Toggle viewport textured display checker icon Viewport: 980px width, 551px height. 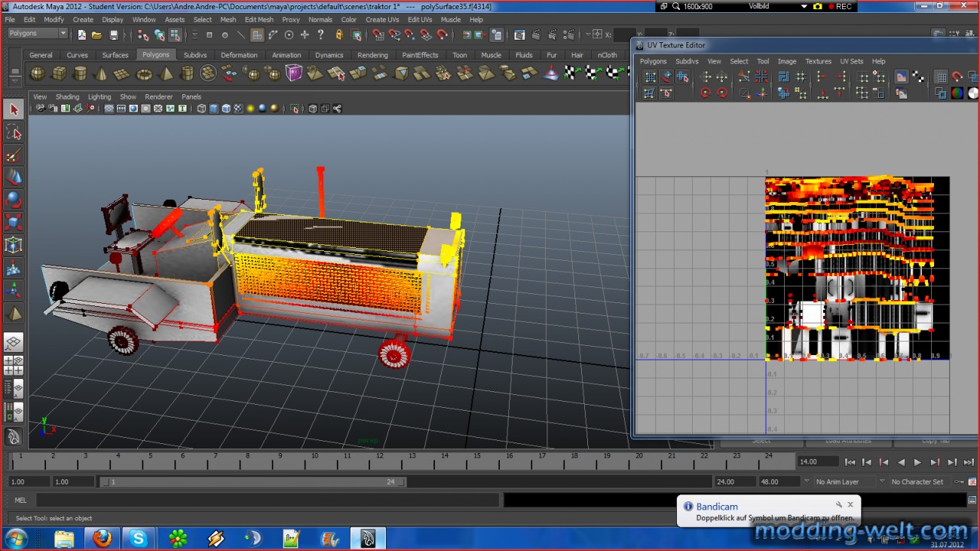pos(237,109)
